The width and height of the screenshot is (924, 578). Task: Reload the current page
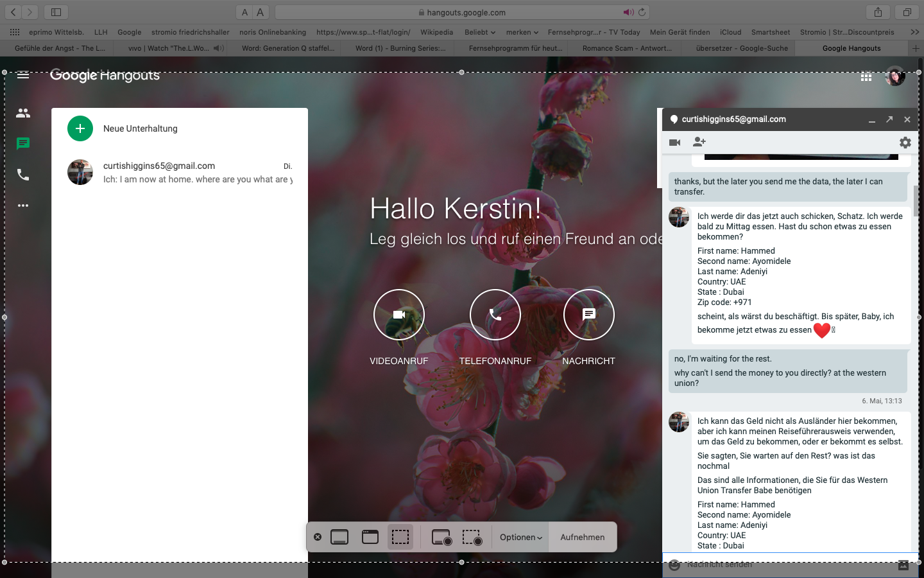(642, 12)
